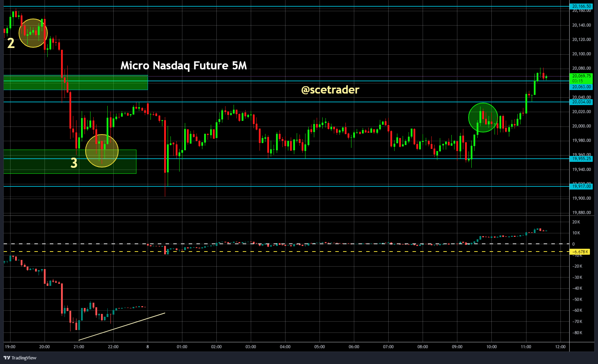The image size is (598, 364).
Task: Click the 21:00 time axis label
Action: 79,347
